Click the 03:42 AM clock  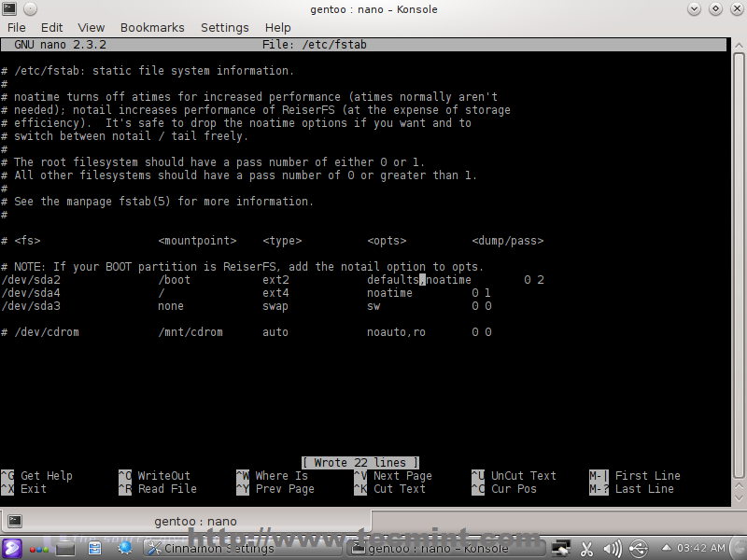[701, 548]
